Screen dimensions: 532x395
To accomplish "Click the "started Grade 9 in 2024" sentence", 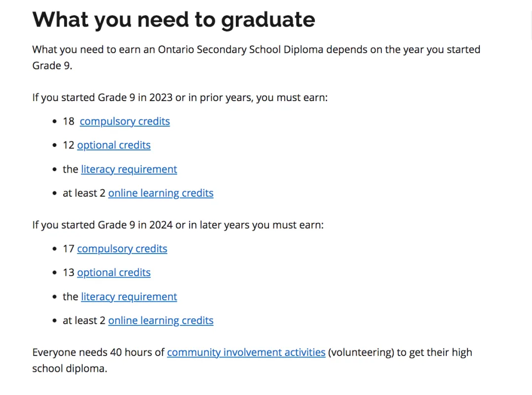I will click(178, 225).
